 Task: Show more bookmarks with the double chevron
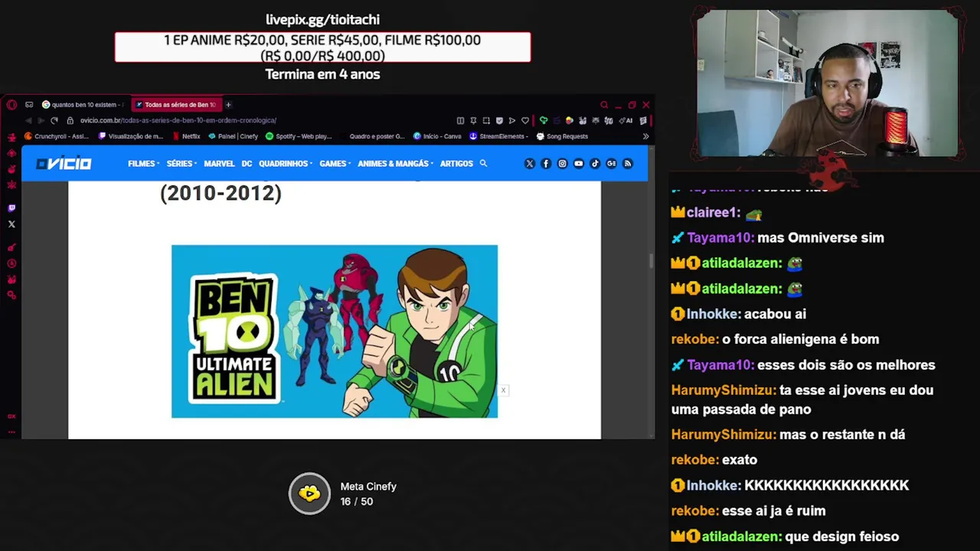pos(645,136)
